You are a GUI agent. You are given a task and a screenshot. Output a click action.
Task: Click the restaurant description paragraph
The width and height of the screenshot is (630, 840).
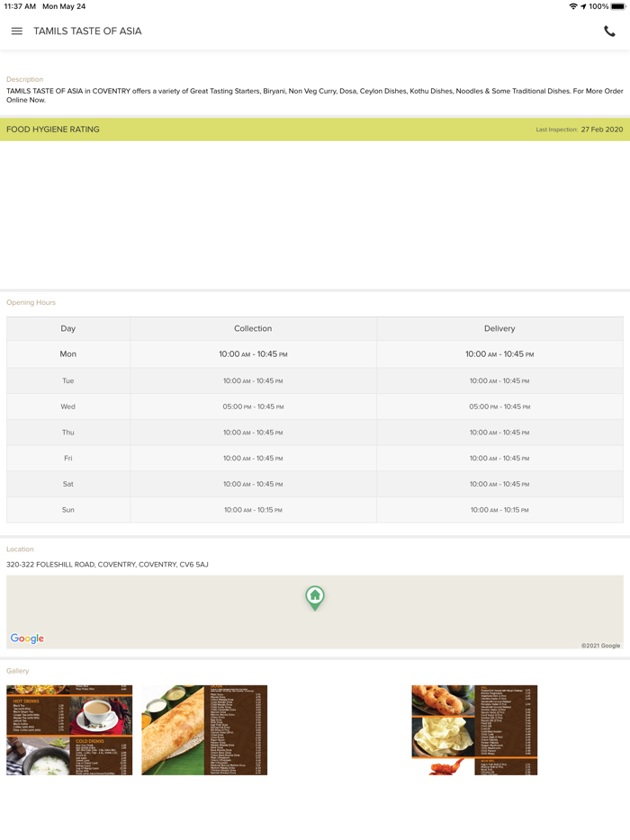[315, 95]
